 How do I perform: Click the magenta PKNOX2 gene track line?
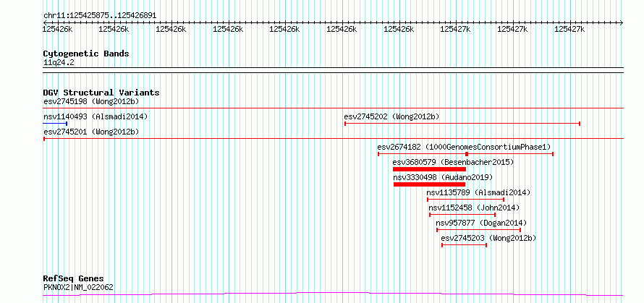click(333, 294)
